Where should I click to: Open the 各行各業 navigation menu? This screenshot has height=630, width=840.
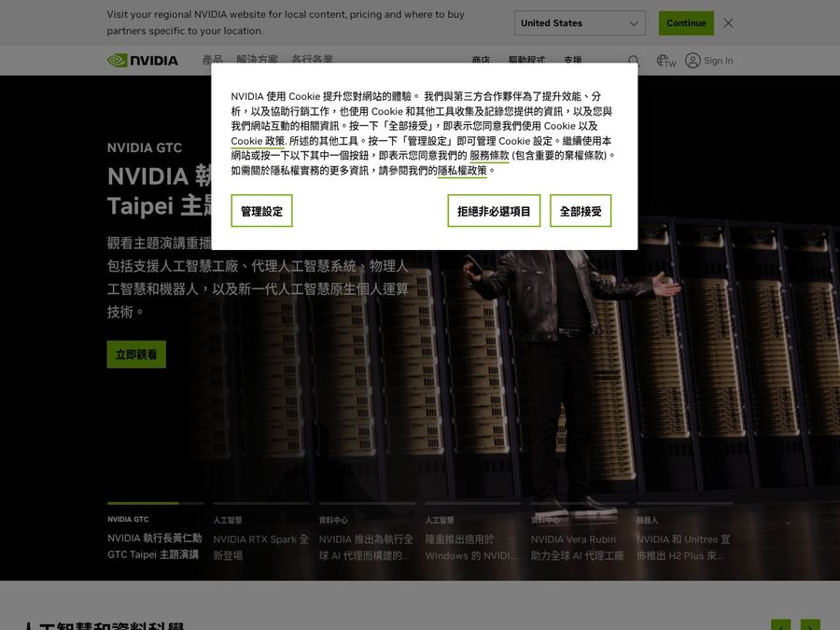(x=313, y=60)
